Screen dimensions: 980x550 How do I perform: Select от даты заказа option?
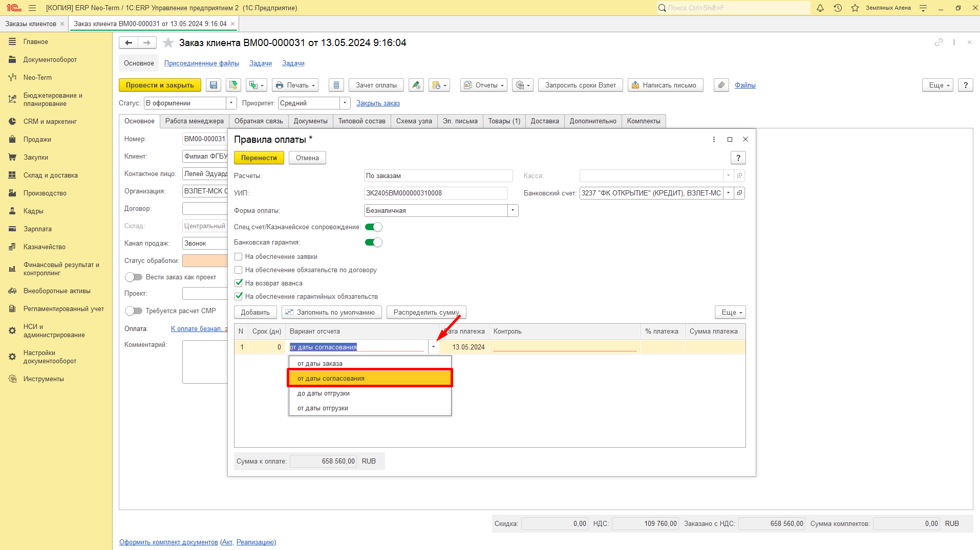[370, 364]
